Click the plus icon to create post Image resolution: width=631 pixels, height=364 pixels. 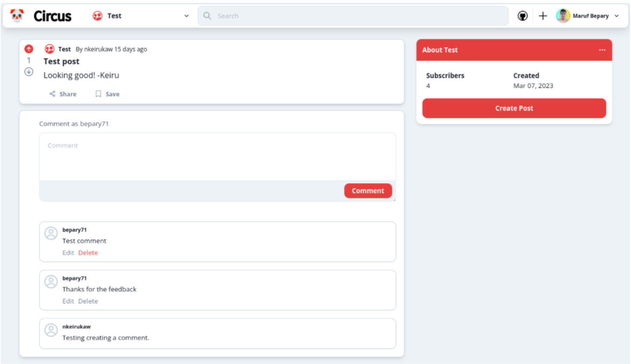[x=543, y=16]
